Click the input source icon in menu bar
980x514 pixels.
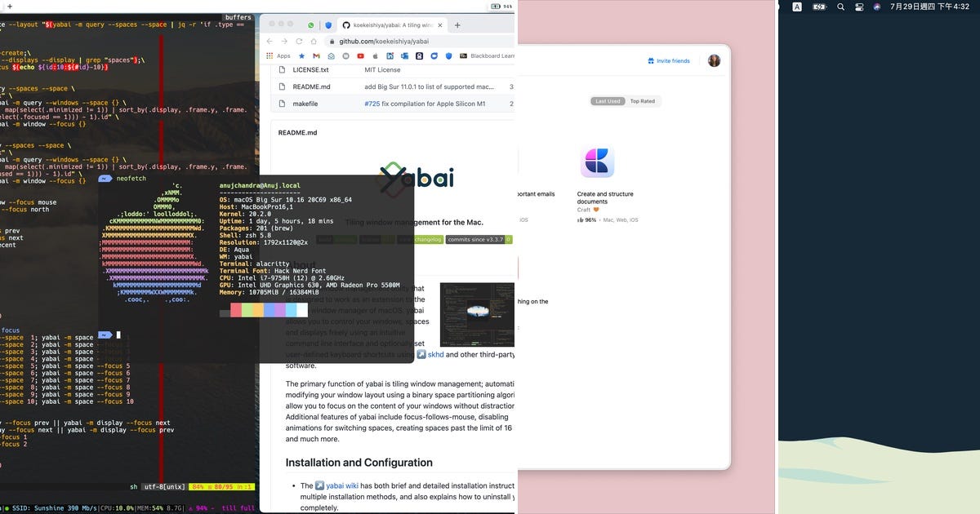coord(798,8)
